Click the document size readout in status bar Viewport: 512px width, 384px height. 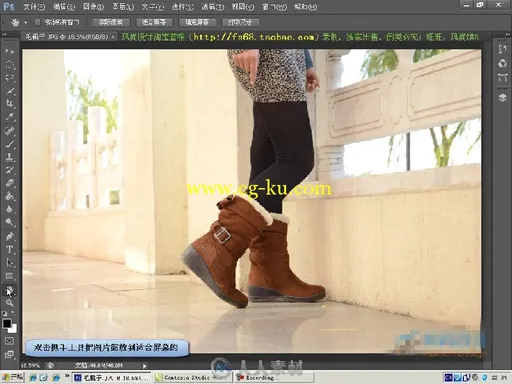pos(99,366)
